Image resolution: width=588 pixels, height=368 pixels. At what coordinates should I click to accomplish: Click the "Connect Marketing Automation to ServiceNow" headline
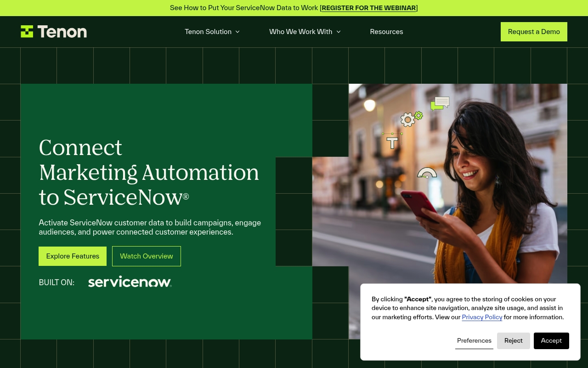149,172
